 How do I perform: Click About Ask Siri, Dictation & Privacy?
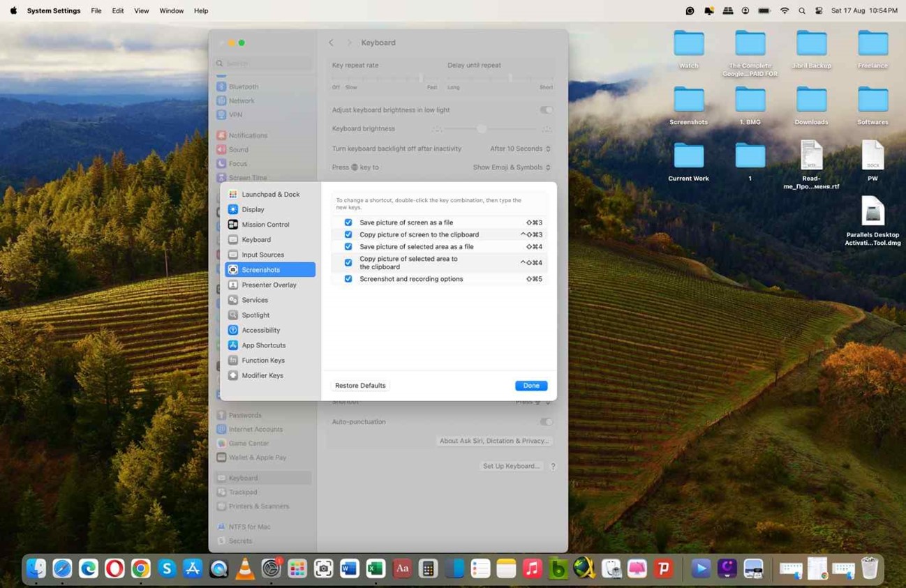[x=494, y=441]
